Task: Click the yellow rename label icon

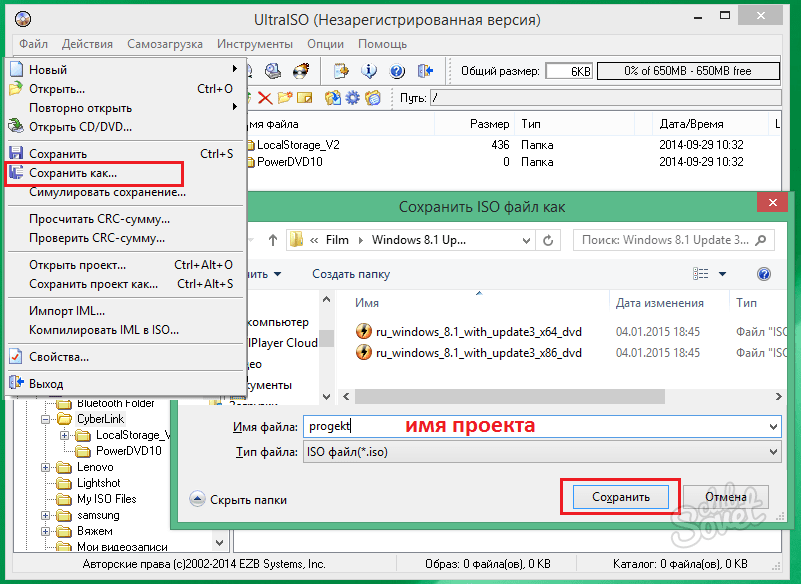Action: [304, 98]
